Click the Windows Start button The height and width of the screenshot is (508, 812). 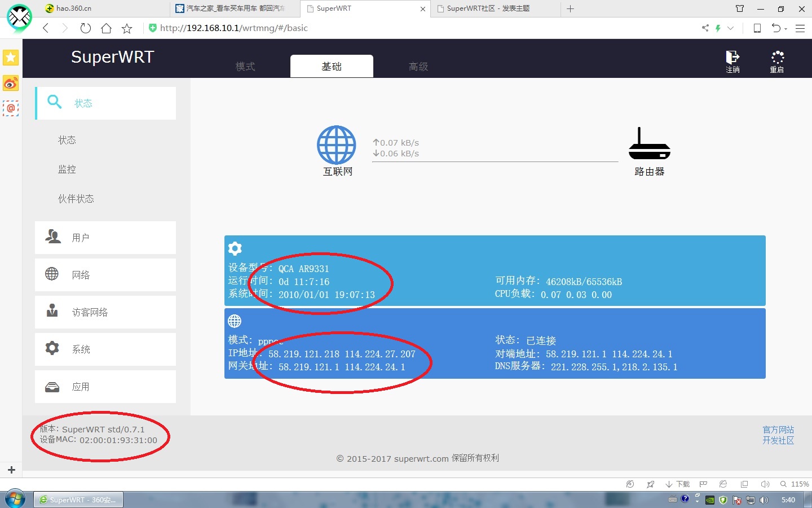[15, 500]
